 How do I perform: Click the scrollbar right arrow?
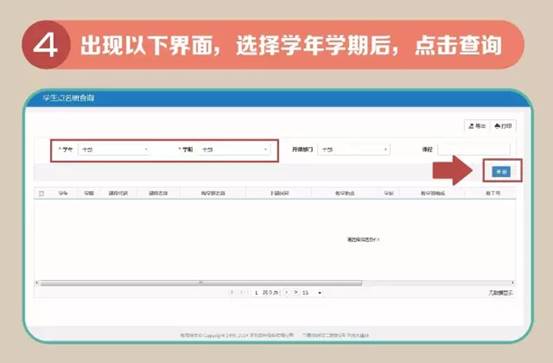tap(513, 283)
